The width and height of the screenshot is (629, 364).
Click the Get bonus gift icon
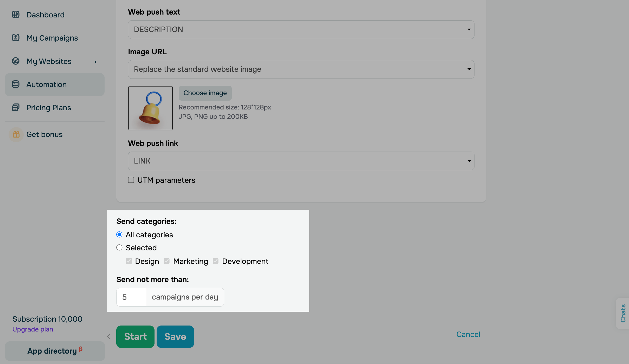[16, 134]
